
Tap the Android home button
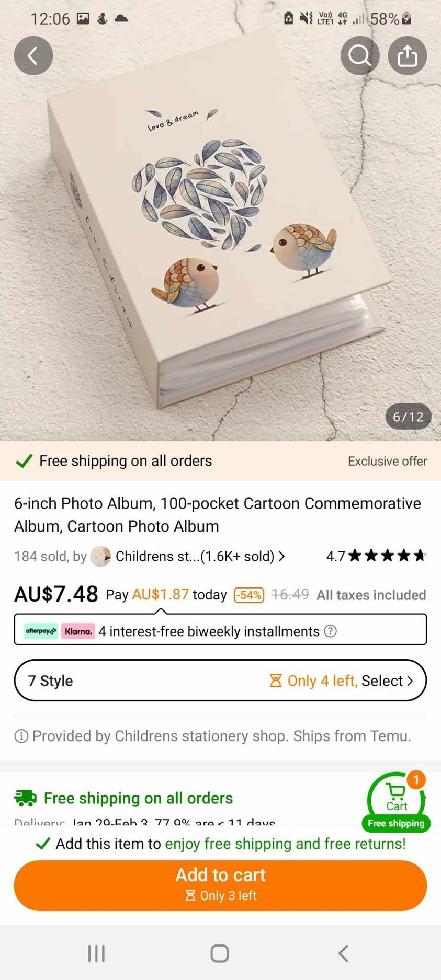pyautogui.click(x=220, y=953)
